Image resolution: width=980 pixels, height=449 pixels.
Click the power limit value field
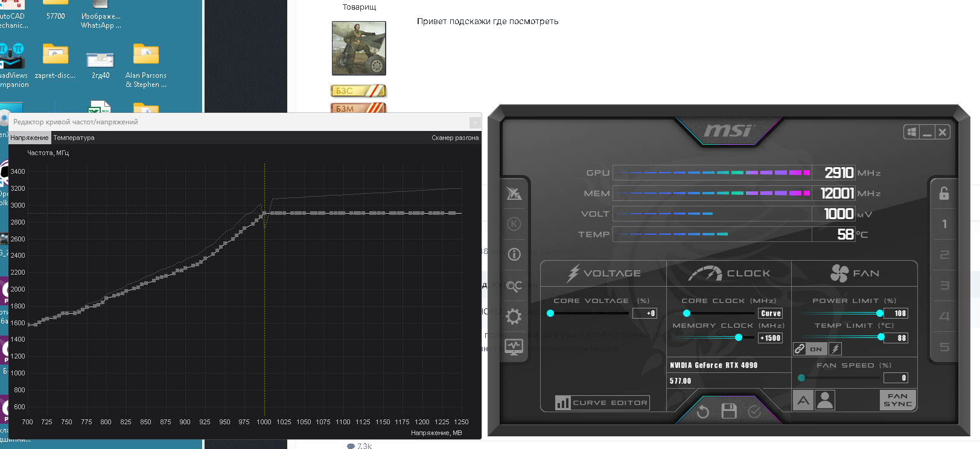(x=896, y=313)
